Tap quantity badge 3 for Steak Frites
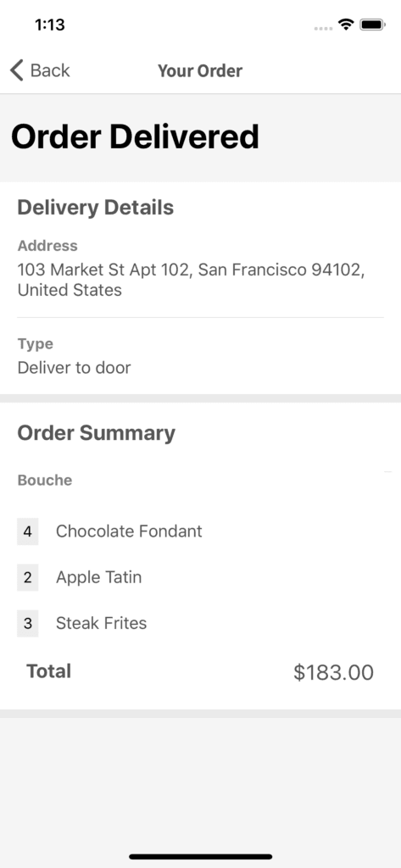401x868 pixels. pos(28,623)
